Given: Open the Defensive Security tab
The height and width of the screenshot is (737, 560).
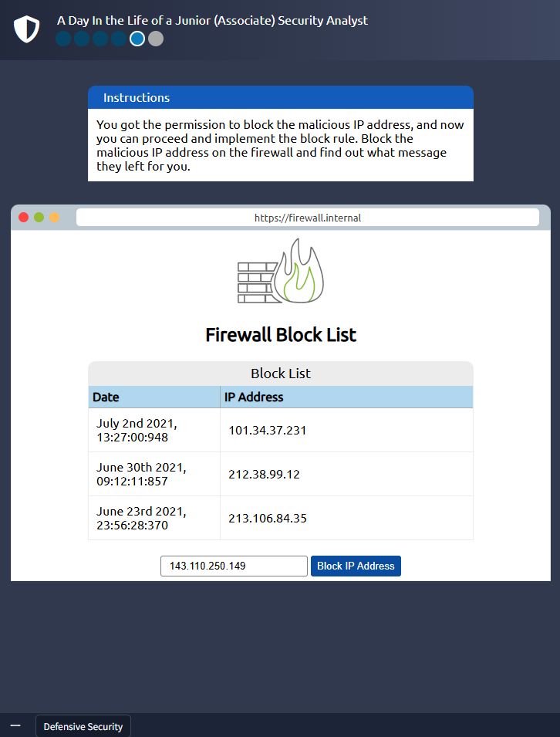Looking at the screenshot, I should click(83, 726).
